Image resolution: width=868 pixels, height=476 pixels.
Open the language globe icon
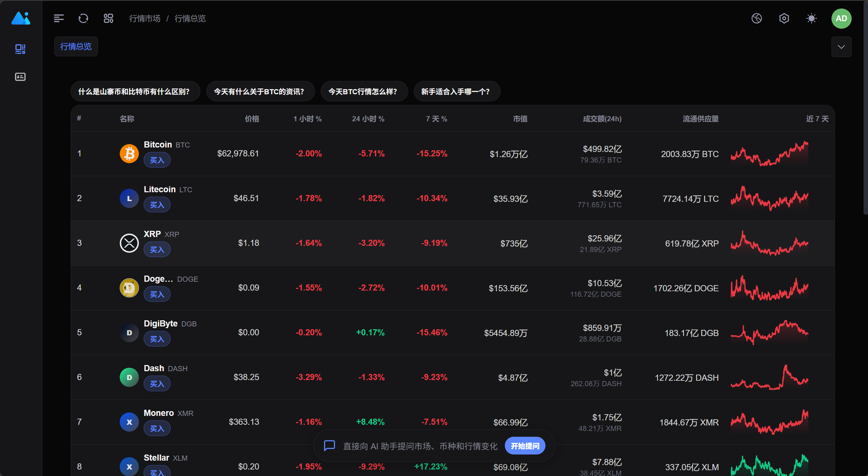click(757, 18)
